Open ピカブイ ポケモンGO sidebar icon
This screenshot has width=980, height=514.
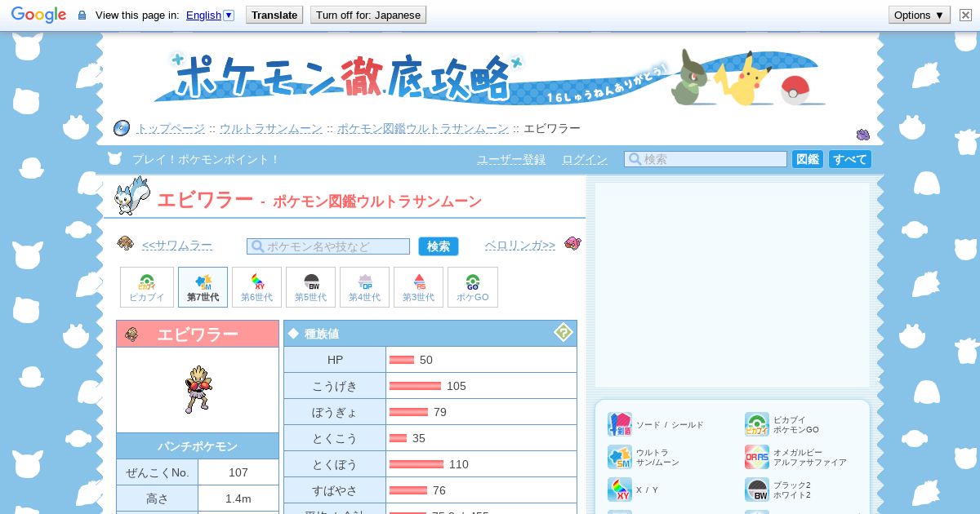[x=757, y=424]
